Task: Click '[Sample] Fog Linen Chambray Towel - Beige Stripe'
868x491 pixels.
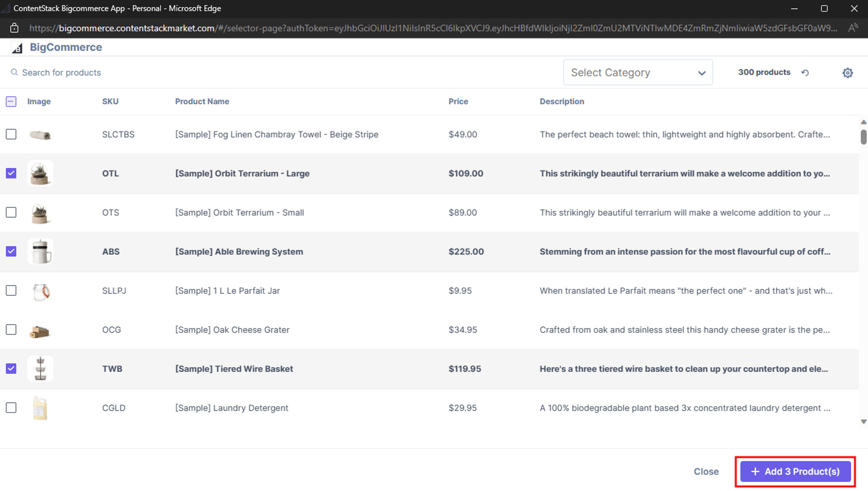Action: pyautogui.click(x=276, y=134)
